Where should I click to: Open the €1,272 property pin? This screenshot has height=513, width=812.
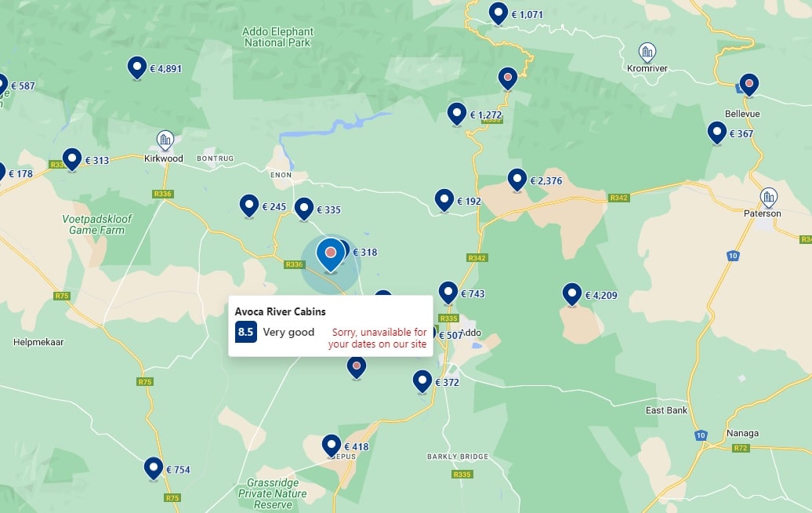pyautogui.click(x=457, y=113)
